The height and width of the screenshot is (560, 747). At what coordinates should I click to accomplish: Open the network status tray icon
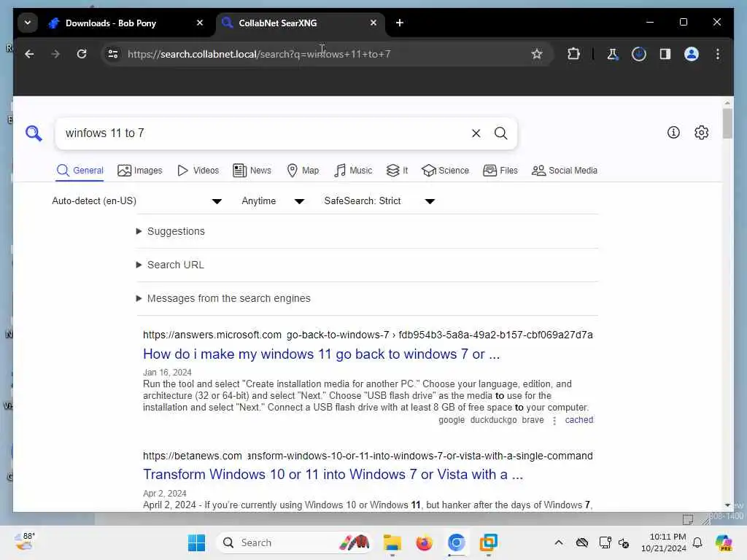pyautogui.click(x=605, y=542)
